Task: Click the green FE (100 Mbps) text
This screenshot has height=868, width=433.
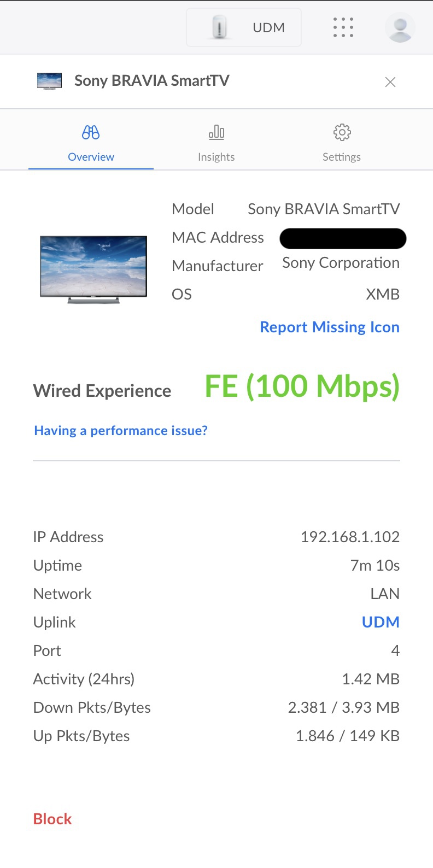Action: (x=302, y=386)
